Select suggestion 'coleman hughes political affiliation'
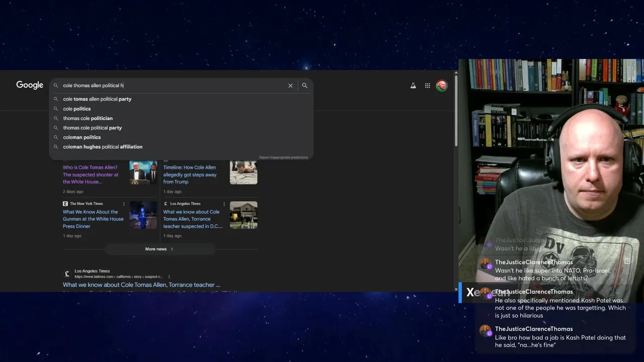This screenshot has height=362, width=644. (103, 147)
